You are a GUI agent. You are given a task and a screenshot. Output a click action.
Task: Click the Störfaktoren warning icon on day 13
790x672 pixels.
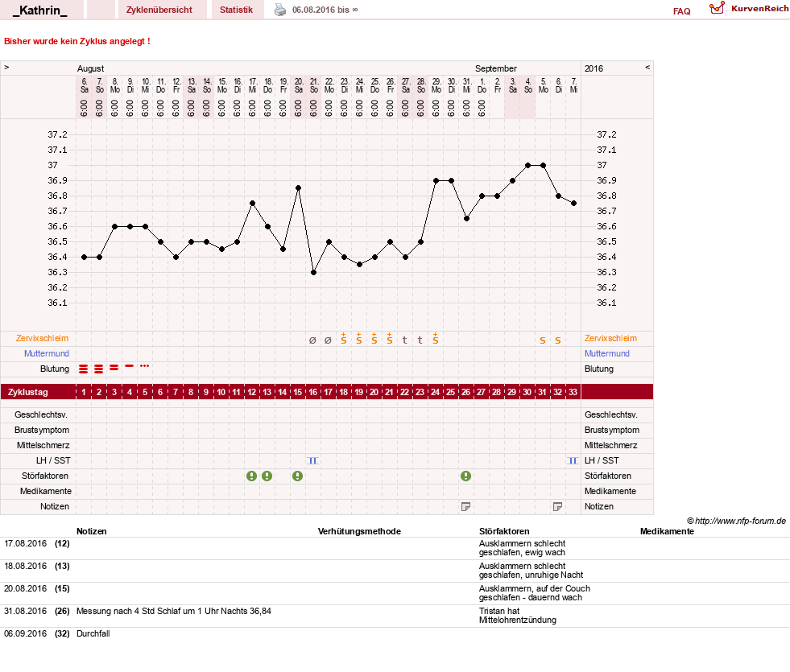click(x=267, y=476)
